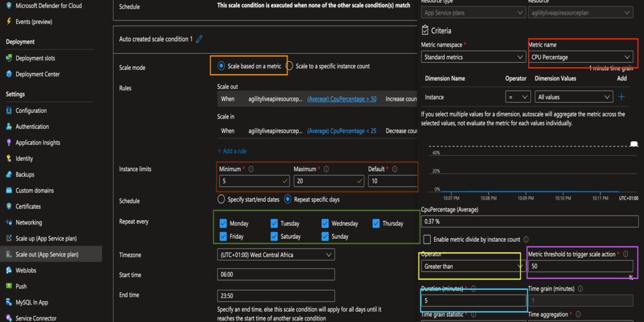
Task: Enable metric divide by instance count
Action: pos(427,239)
